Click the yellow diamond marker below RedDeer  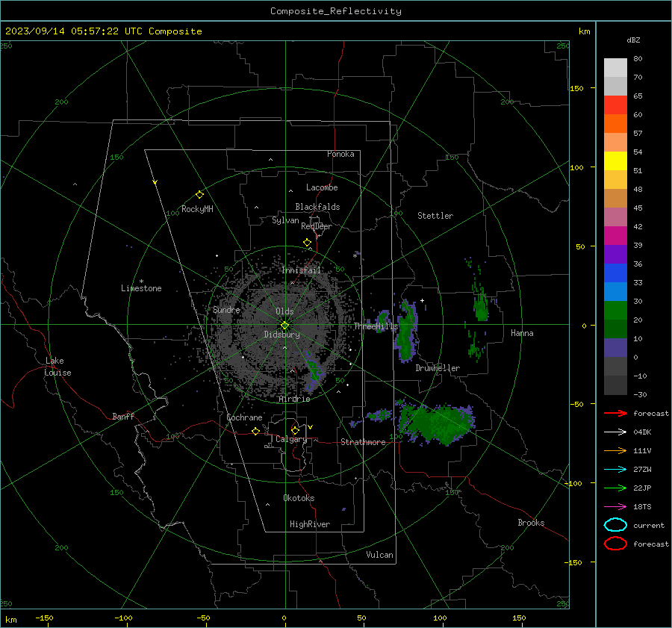point(308,243)
